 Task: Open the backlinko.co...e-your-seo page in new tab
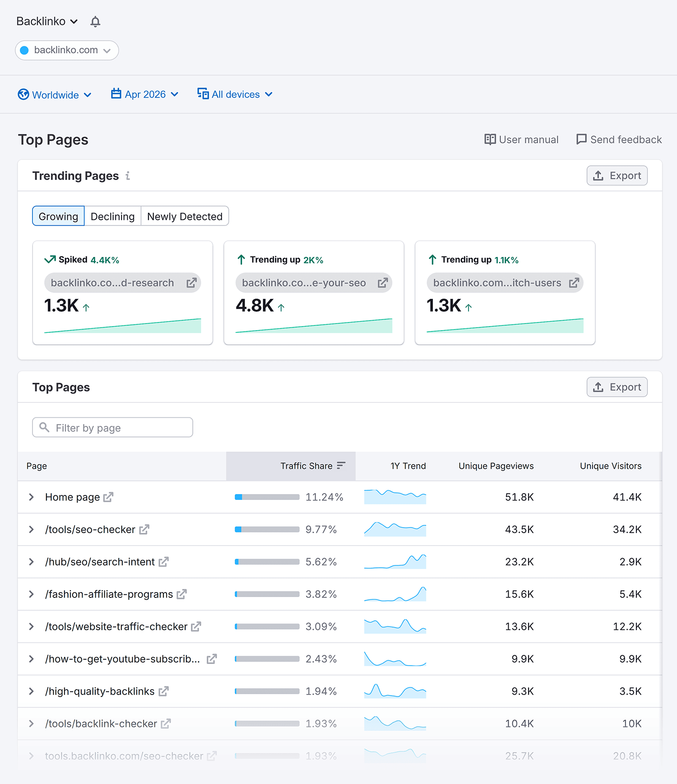point(383,283)
